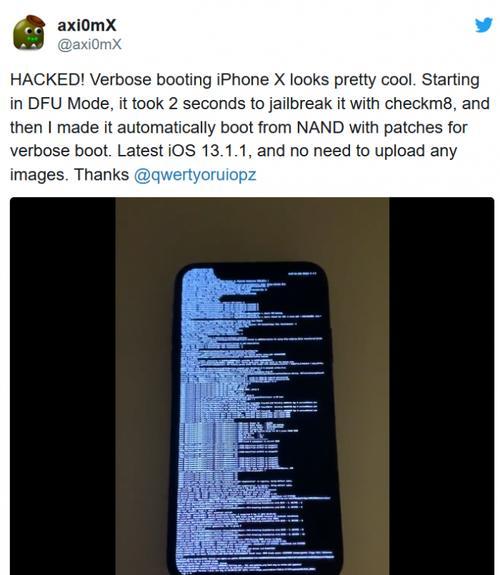
Task: Open axi0mX's profile avatar picture
Action: coord(29,33)
